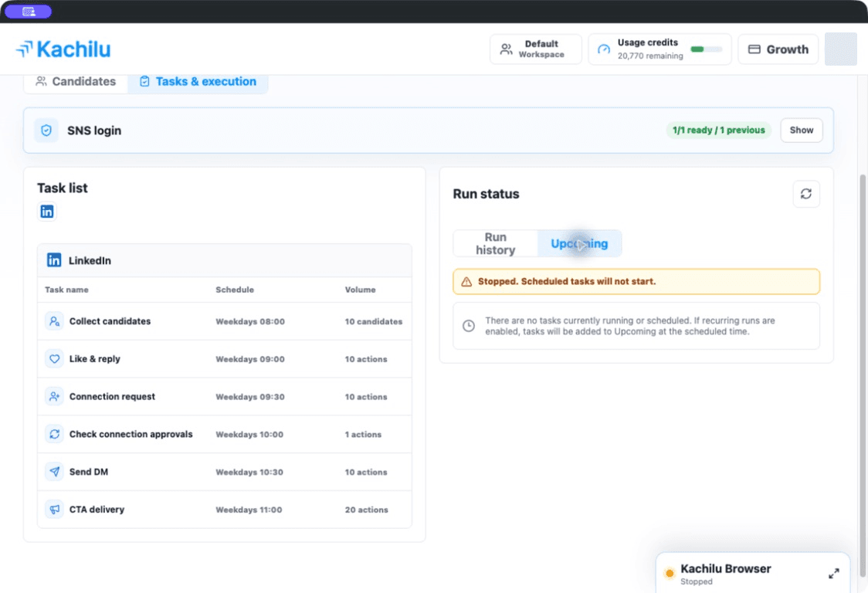Click the 1/1 ready / 1 previous badge
Screen dimensions: 868x593
pyautogui.click(x=718, y=130)
